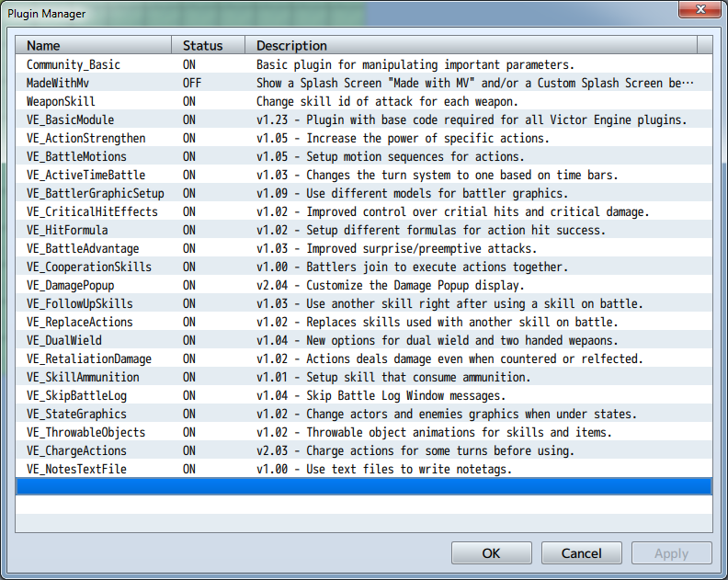Select the VE_FollowUpSkills plugin name
Image resolution: width=728 pixels, height=580 pixels.
80,303
